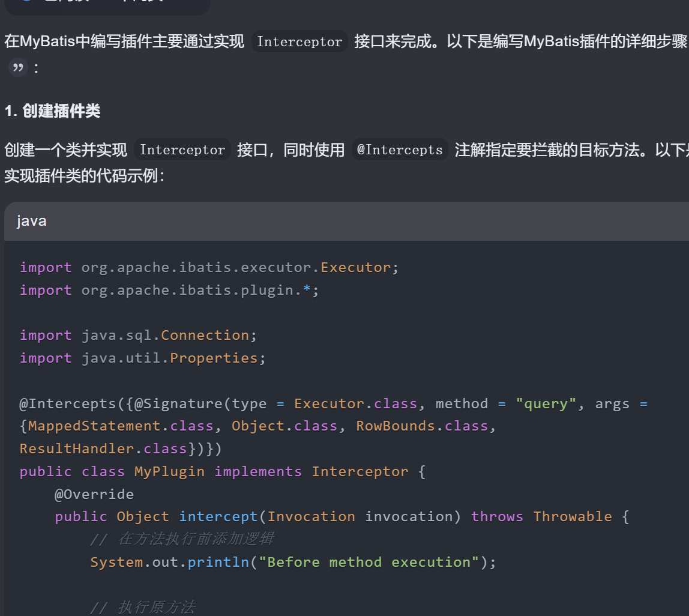
Task: Click the @Intercepts inline code chip
Action: [x=400, y=149]
